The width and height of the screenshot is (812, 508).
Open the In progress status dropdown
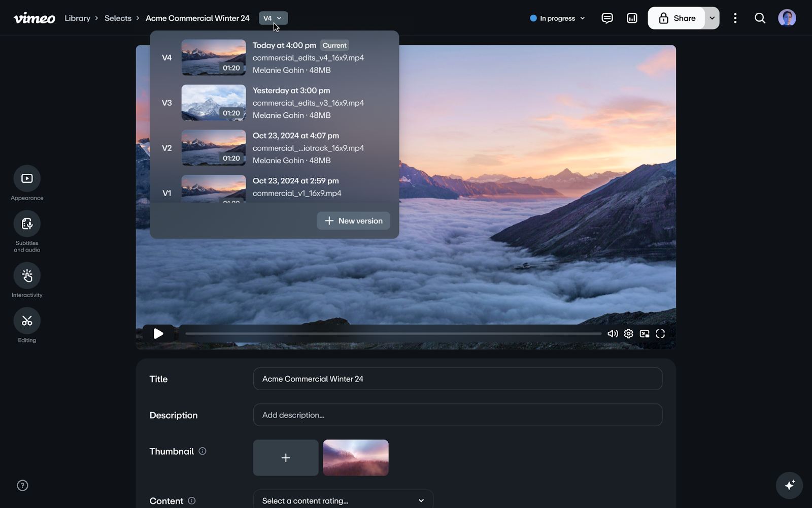tap(556, 18)
